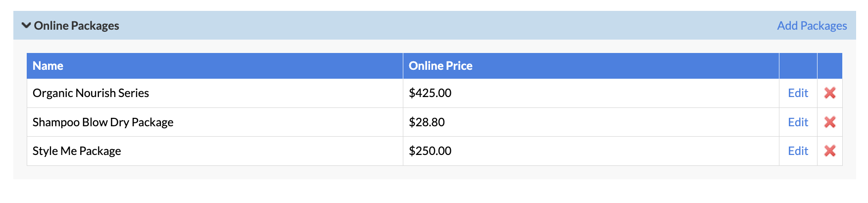The image size is (868, 203).
Task: Click the Name column header
Action: click(215, 66)
